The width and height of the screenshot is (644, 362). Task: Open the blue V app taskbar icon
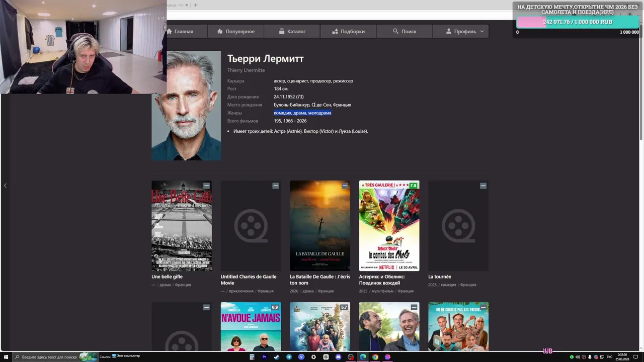(x=301, y=357)
